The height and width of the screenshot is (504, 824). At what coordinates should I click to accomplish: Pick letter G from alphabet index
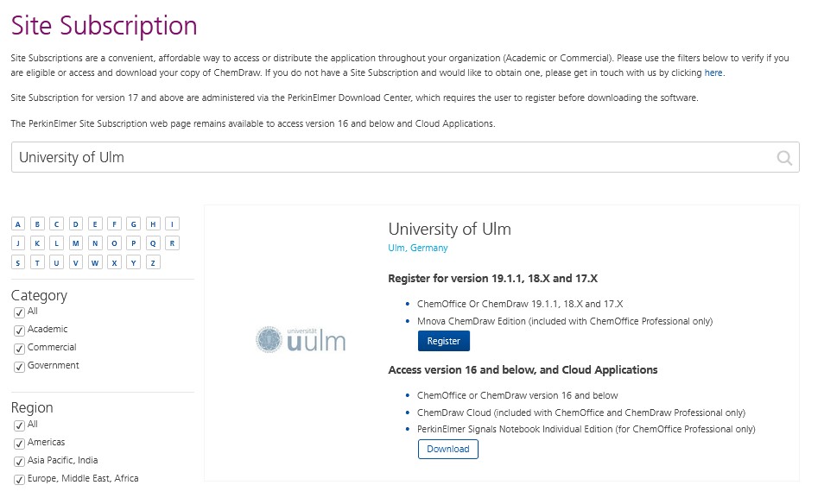134,224
